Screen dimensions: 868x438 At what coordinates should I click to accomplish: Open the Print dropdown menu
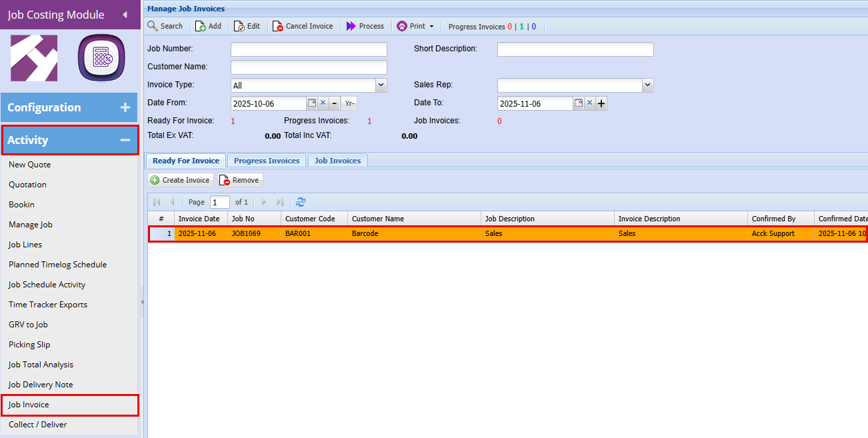click(415, 26)
